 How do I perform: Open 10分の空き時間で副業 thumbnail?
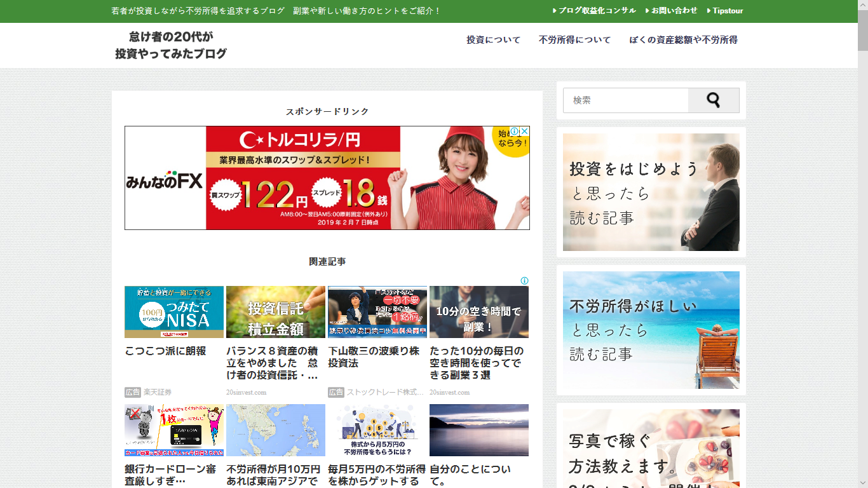point(479,312)
